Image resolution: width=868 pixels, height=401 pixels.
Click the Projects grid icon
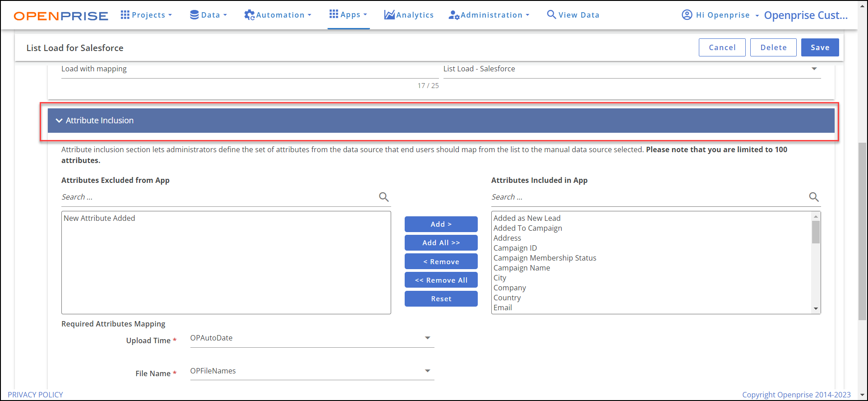coord(125,15)
